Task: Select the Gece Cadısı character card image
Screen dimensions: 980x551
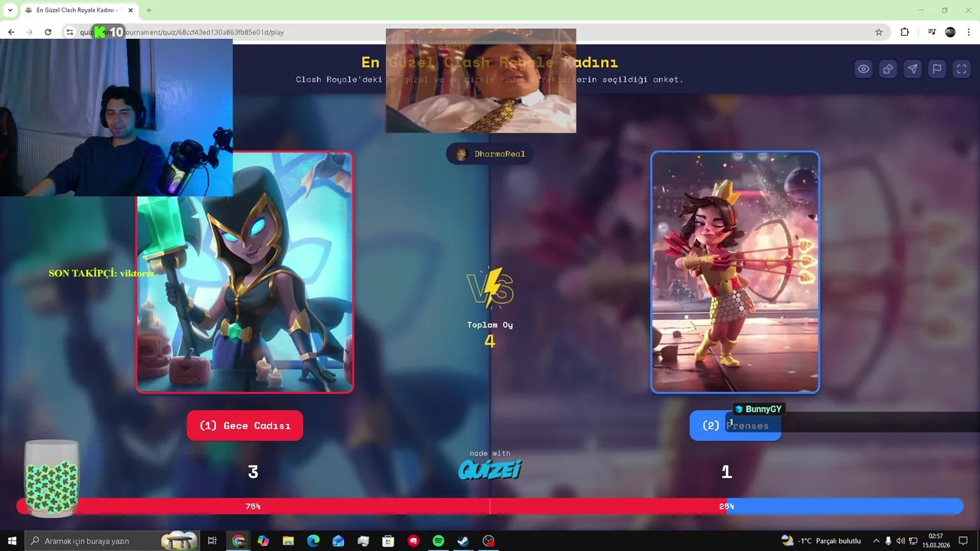Action: coord(245,272)
